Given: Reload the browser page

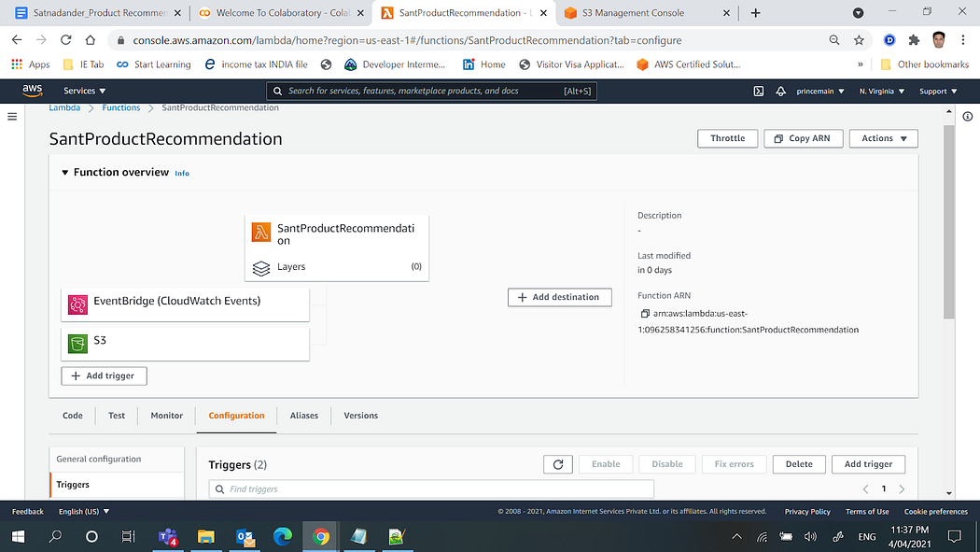Looking at the screenshot, I should pos(65,40).
